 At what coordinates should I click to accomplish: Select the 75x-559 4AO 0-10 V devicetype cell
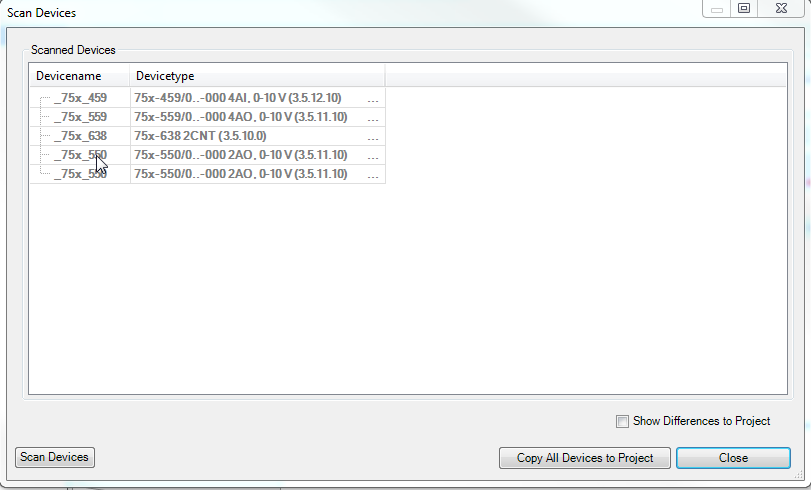point(241,117)
